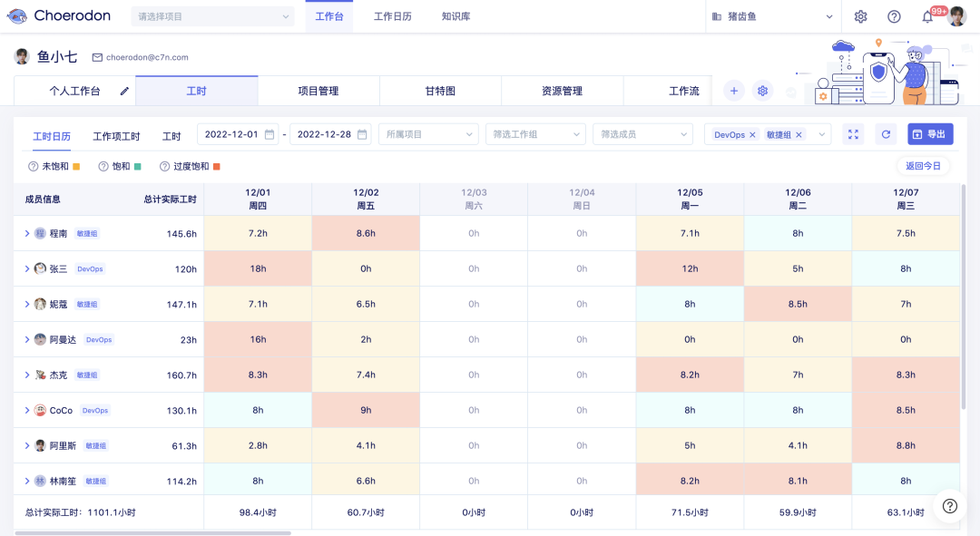The height and width of the screenshot is (536, 980).
Task: Refresh the timesheet data
Action: click(x=887, y=134)
